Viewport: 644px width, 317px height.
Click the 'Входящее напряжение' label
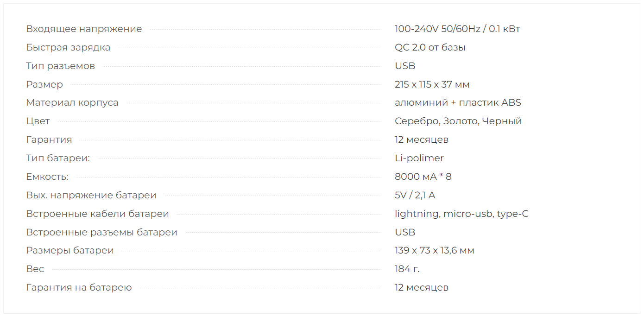coord(84,29)
